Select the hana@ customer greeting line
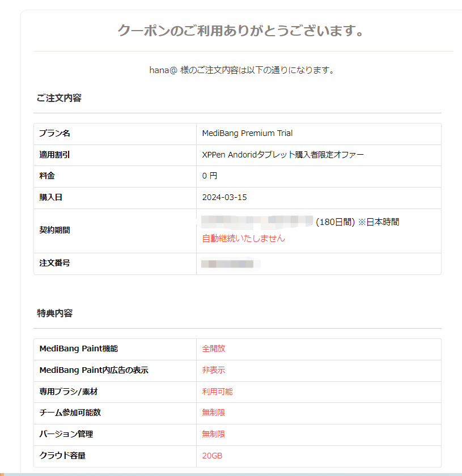The width and height of the screenshot is (462, 476). click(242, 70)
